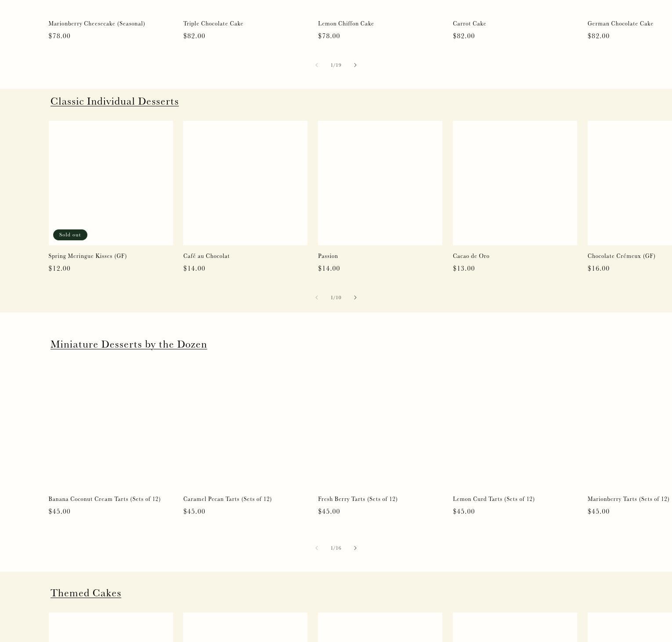Viewport: 672px width, 642px height.
Task: Click the $45.00 price under Banana Coconut Cream Tarts
Action: click(59, 511)
